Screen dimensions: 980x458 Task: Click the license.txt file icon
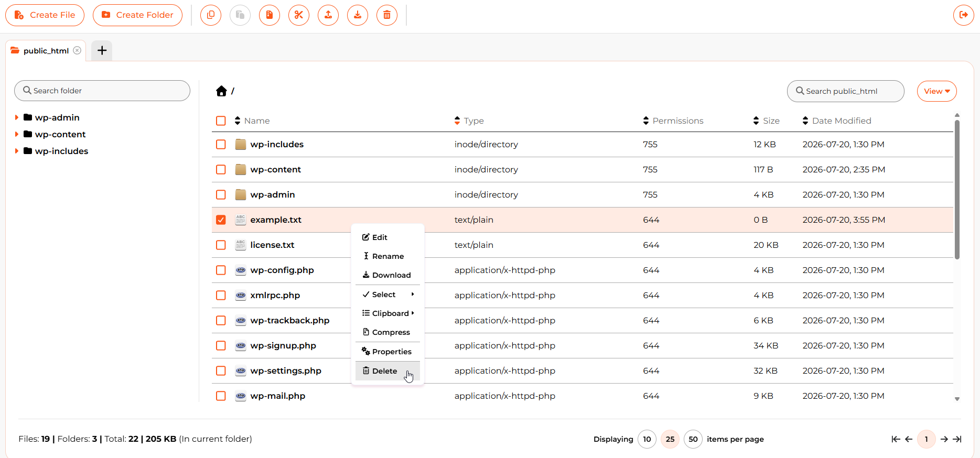coord(241,245)
